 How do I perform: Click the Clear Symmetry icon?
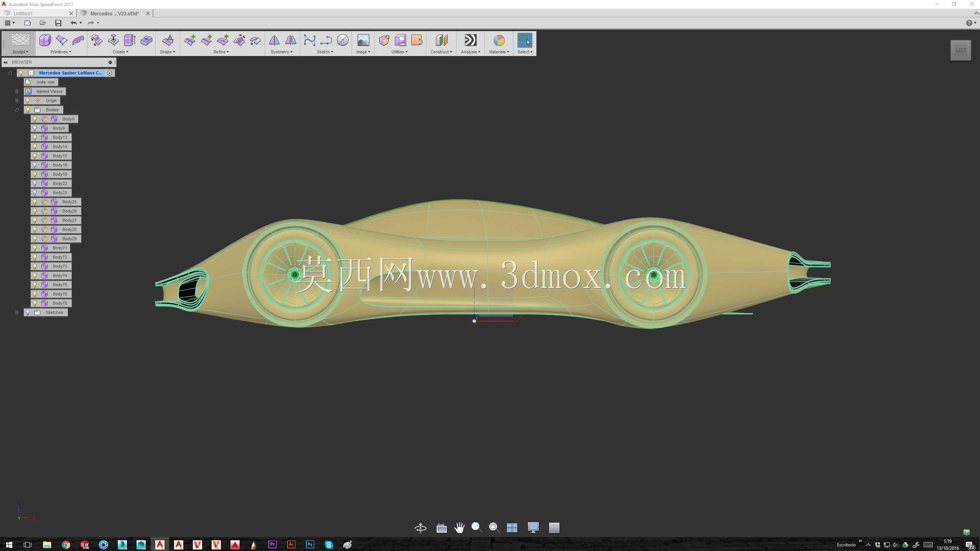pyautogui.click(x=291, y=40)
